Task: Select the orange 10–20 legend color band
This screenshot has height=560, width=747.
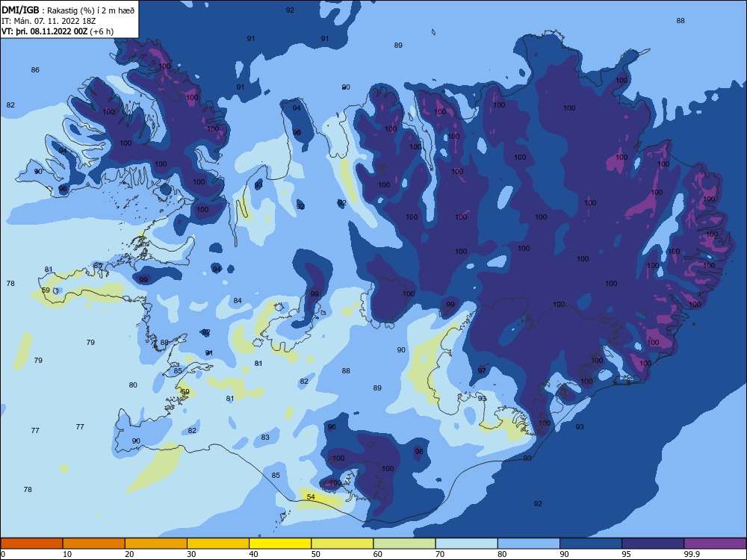Action: (x=94, y=544)
